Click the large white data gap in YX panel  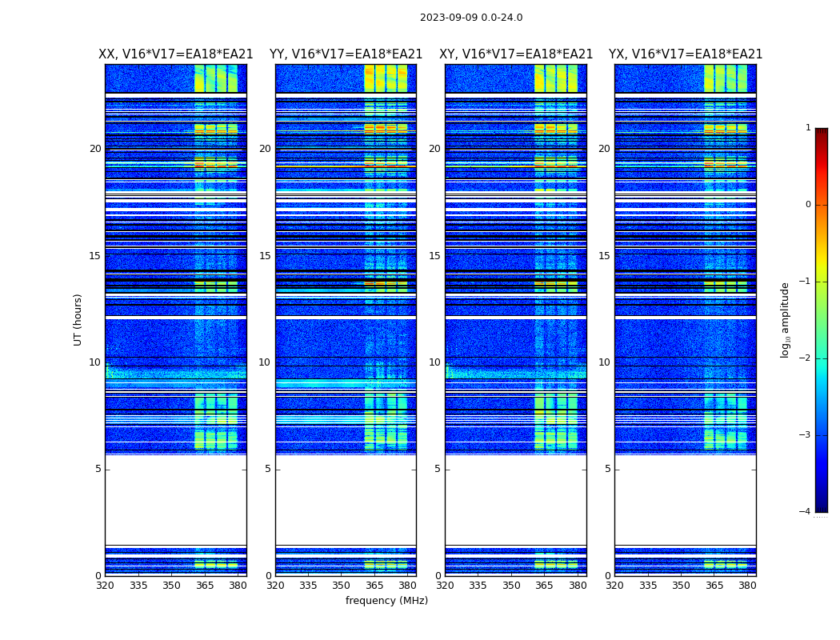[x=686, y=500]
